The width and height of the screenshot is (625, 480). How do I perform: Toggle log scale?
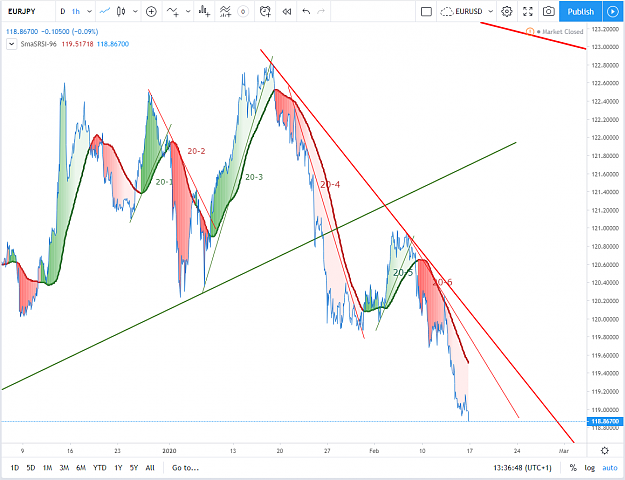590,468
